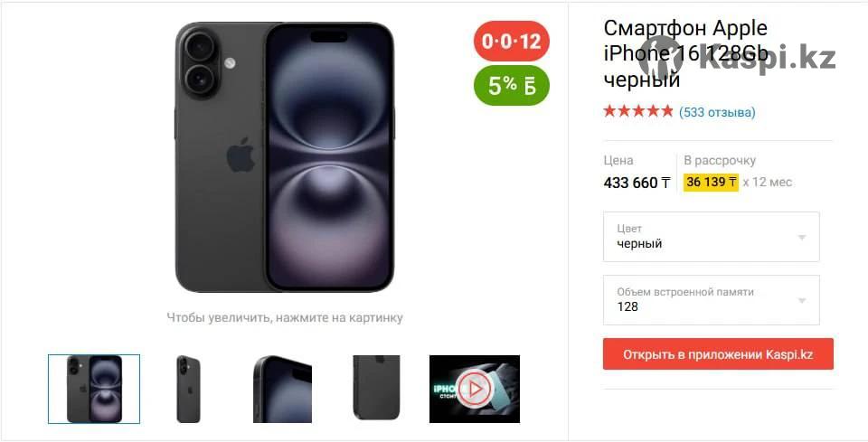Select the back-view phone thumbnail
The width and height of the screenshot is (868, 442).
click(188, 389)
